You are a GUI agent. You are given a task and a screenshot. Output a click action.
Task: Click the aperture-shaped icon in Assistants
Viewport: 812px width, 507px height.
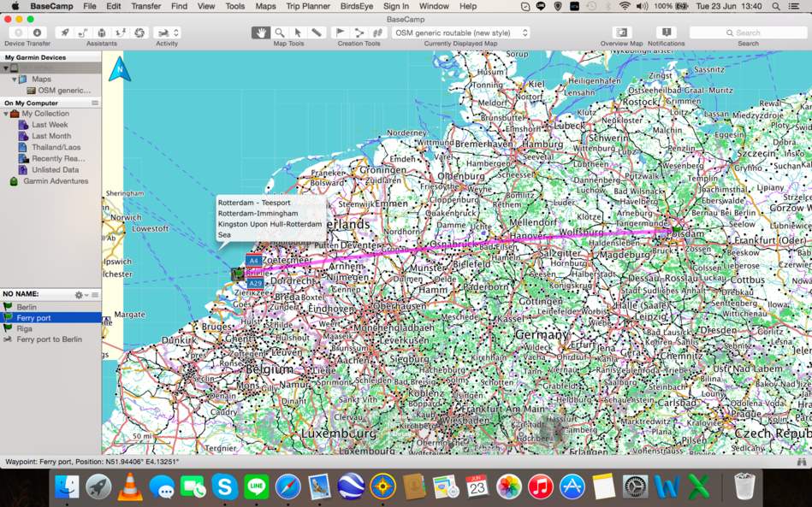[139, 32]
